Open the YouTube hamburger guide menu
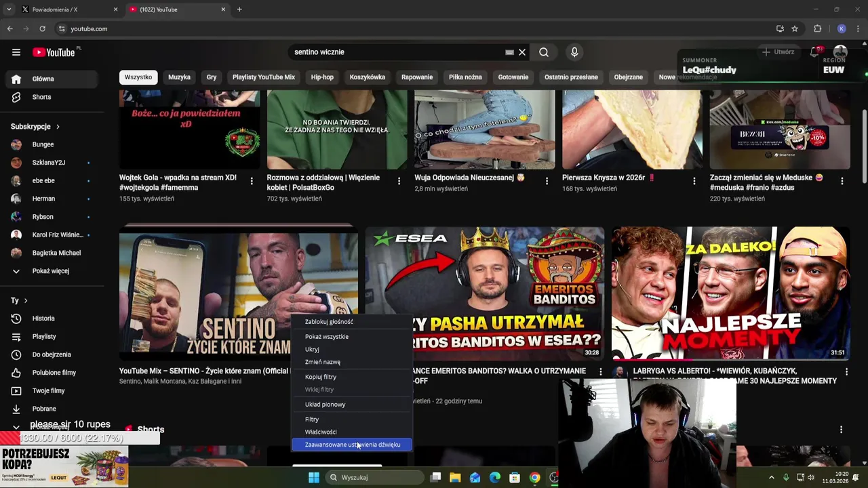The width and height of the screenshot is (868, 488). click(16, 52)
